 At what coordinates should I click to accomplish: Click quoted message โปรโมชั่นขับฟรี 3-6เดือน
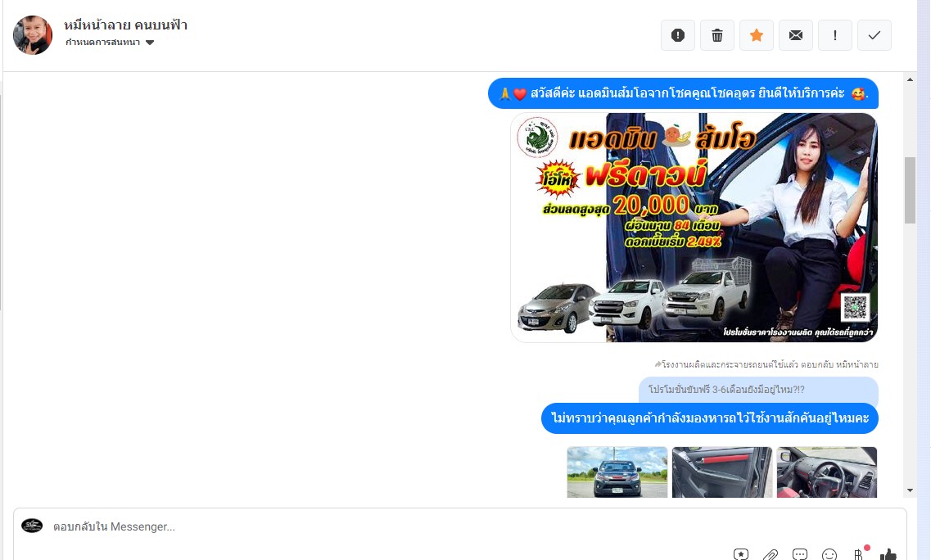[758, 390]
